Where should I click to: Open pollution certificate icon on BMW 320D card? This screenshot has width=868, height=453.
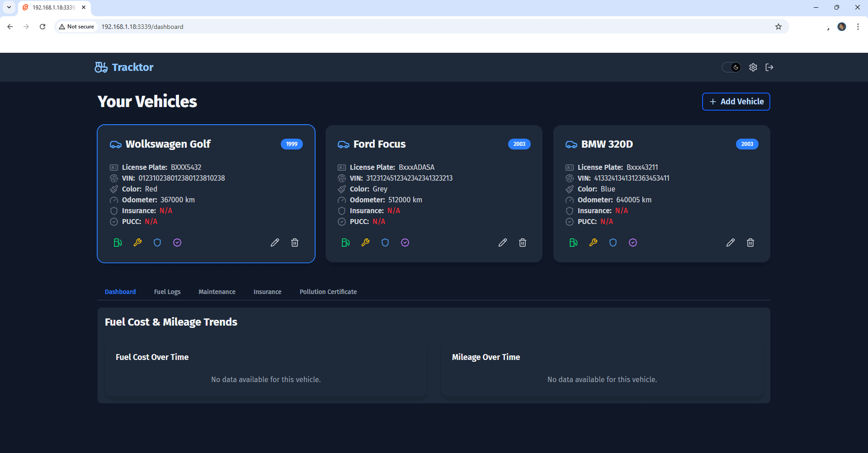633,243
